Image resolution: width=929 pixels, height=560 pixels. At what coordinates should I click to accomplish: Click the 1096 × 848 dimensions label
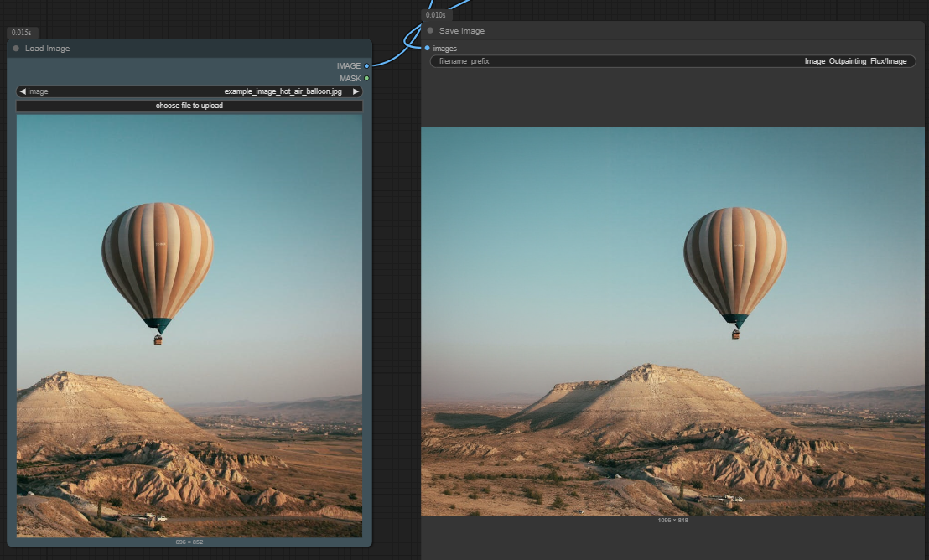[x=672, y=521]
